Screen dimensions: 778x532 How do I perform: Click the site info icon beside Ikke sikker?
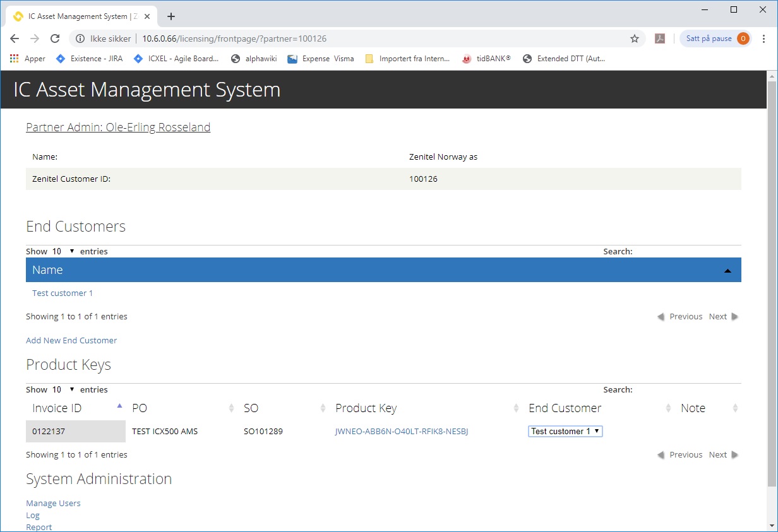point(80,38)
